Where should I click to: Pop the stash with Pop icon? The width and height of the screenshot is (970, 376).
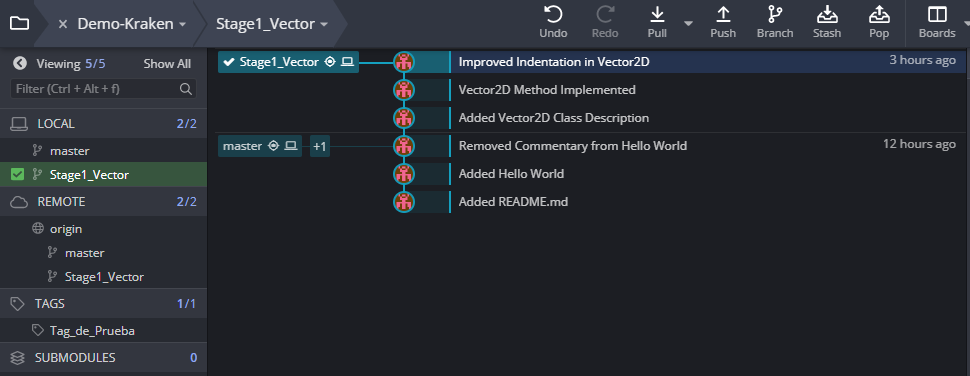coord(878,15)
